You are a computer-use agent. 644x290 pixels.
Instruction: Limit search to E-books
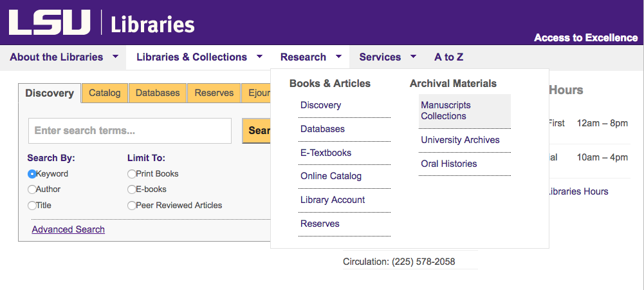click(131, 189)
